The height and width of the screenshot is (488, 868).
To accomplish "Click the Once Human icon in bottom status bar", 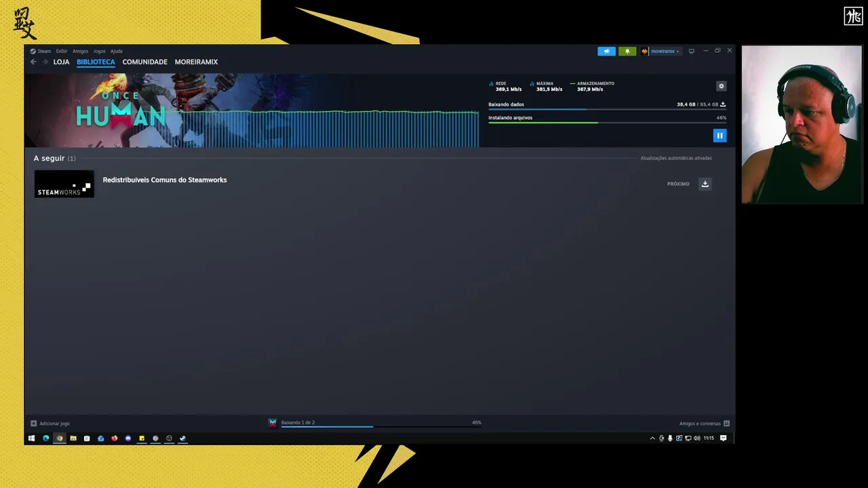I will pos(273,423).
